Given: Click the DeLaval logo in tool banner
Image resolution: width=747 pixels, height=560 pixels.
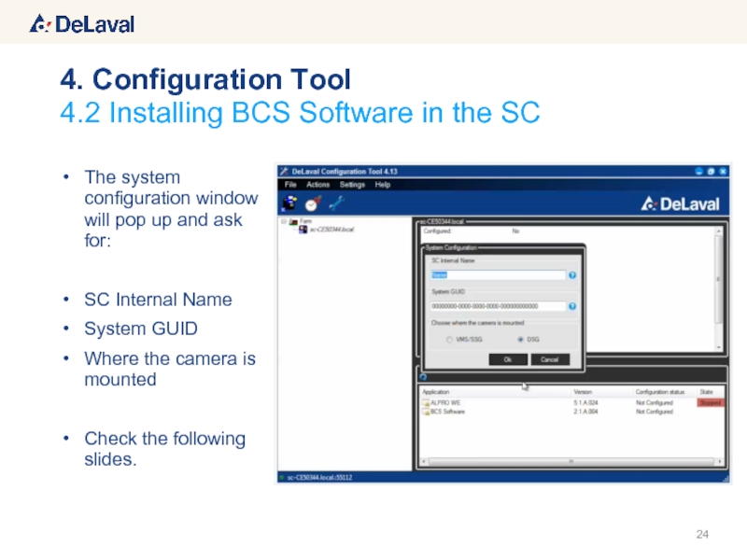Looking at the screenshot, I should point(680,203).
